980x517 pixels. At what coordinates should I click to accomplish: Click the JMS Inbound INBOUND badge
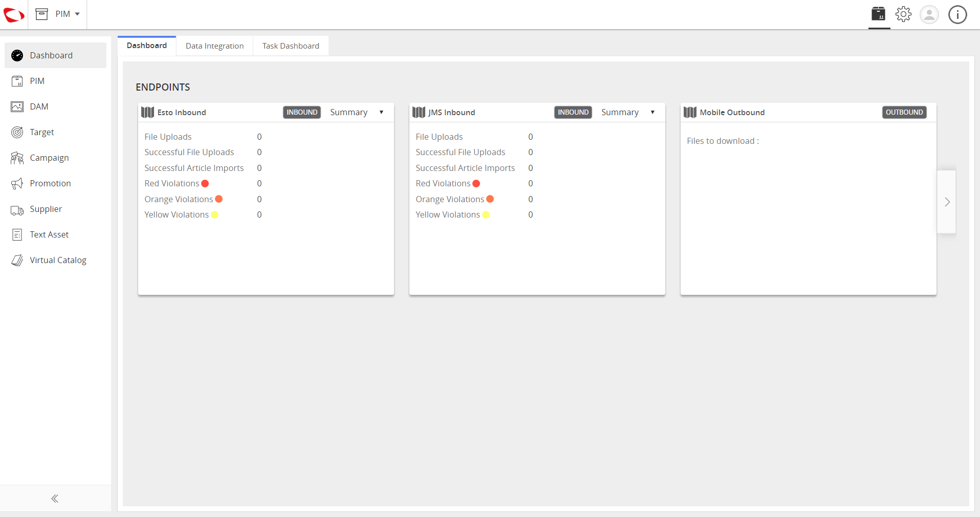coord(573,112)
